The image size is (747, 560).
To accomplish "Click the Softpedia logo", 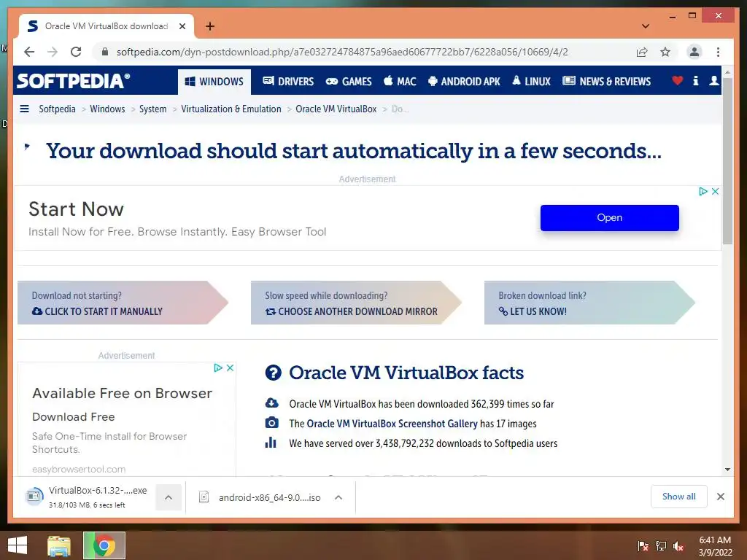I will click(74, 81).
